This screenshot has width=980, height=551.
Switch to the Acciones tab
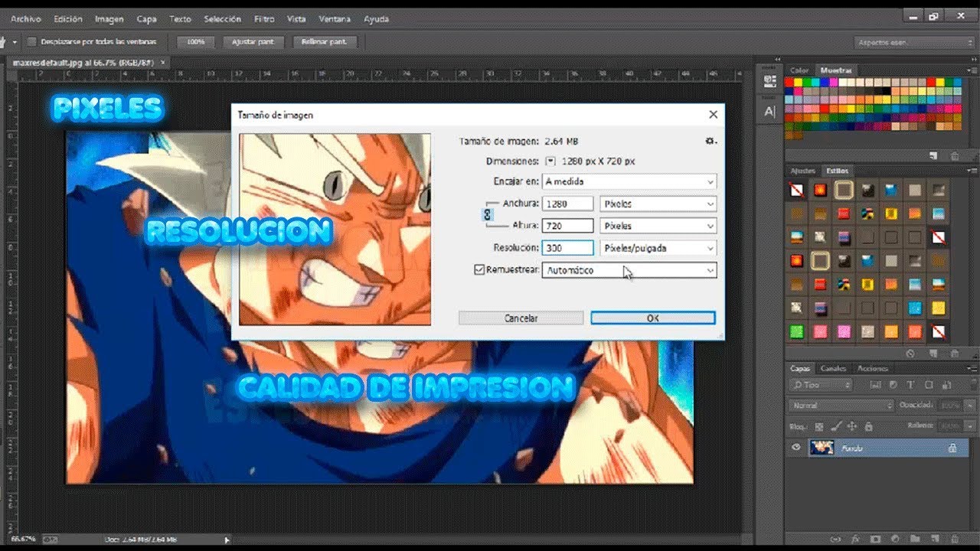[873, 368]
